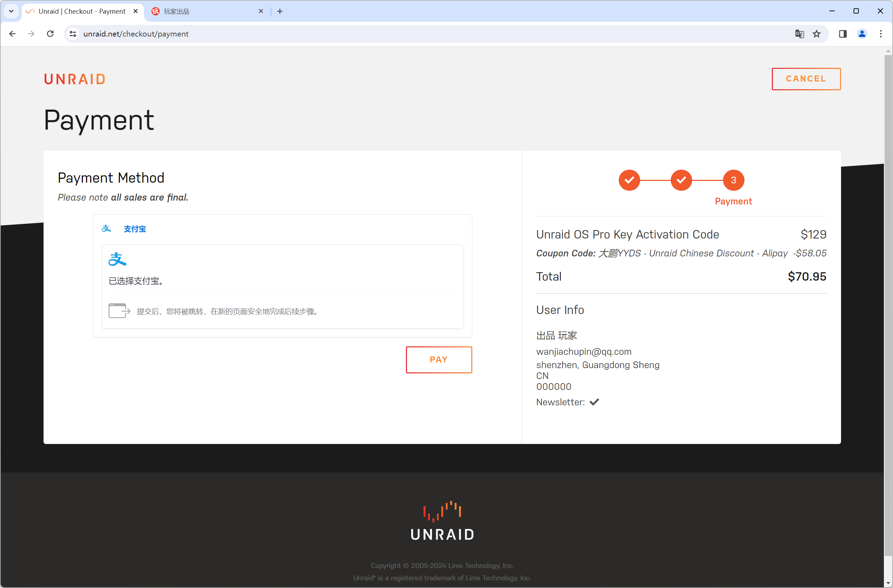Click the redirect window icon
The height and width of the screenshot is (588, 893).
point(119,311)
